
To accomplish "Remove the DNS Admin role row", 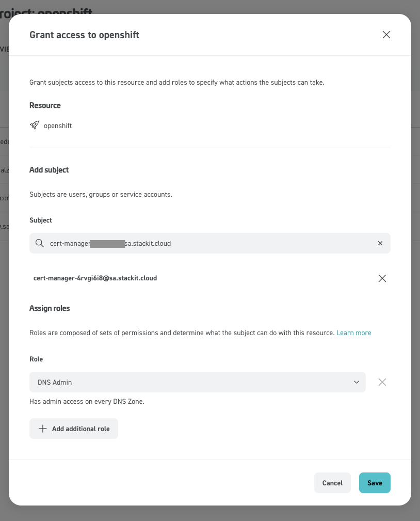I will click(382, 382).
